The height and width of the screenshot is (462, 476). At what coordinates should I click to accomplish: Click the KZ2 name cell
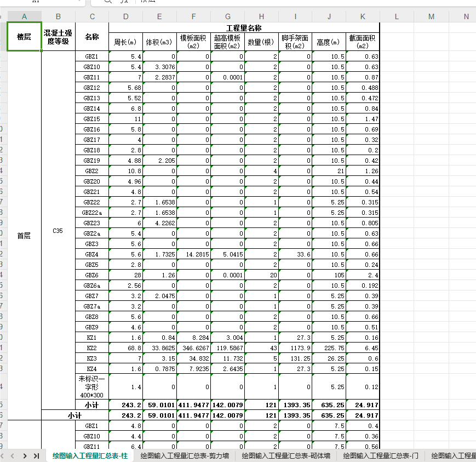coord(92,348)
